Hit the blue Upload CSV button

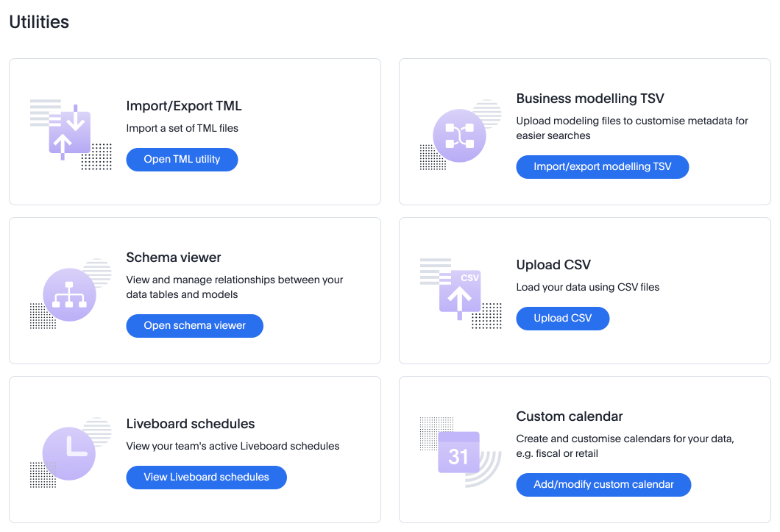click(562, 319)
